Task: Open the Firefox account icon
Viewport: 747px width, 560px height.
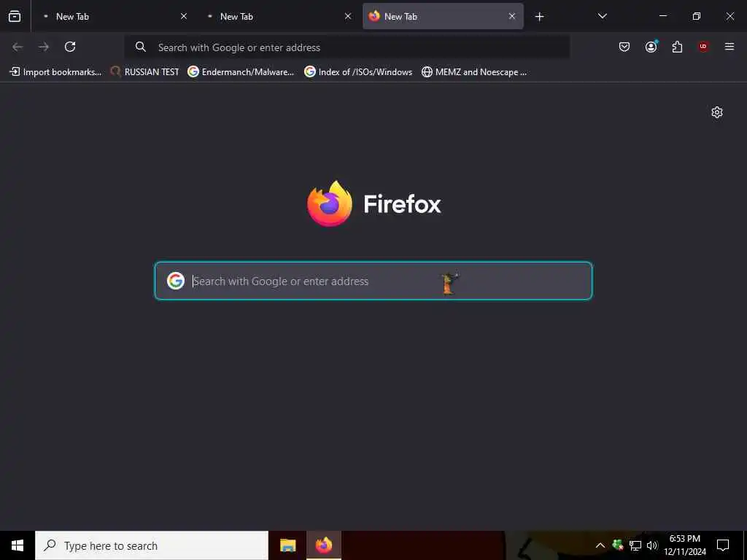Action: pyautogui.click(x=651, y=47)
